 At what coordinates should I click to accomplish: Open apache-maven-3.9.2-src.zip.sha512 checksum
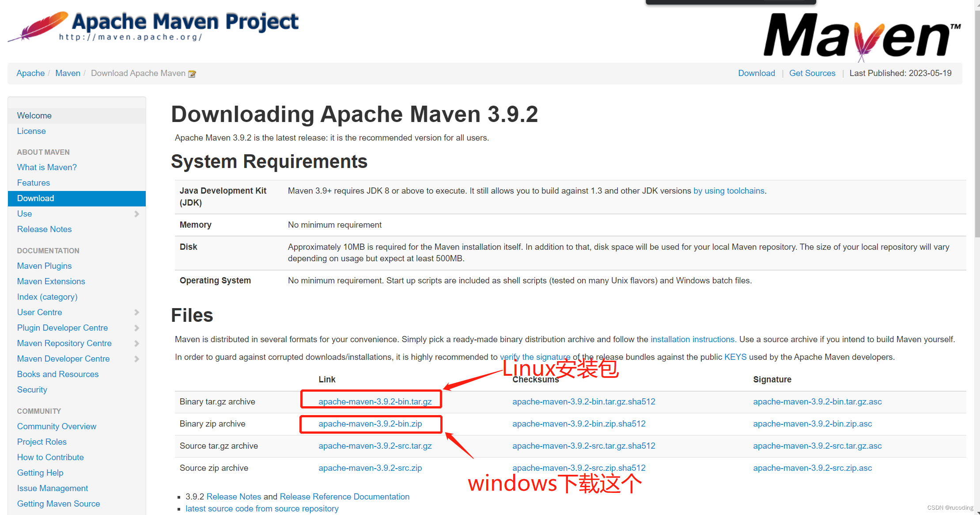pos(579,468)
